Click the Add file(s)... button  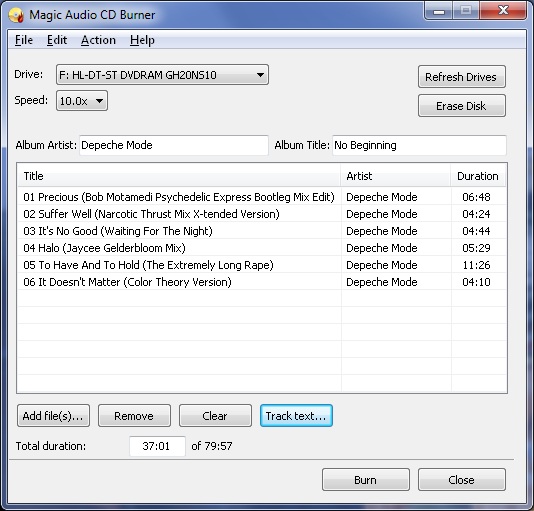(x=53, y=416)
